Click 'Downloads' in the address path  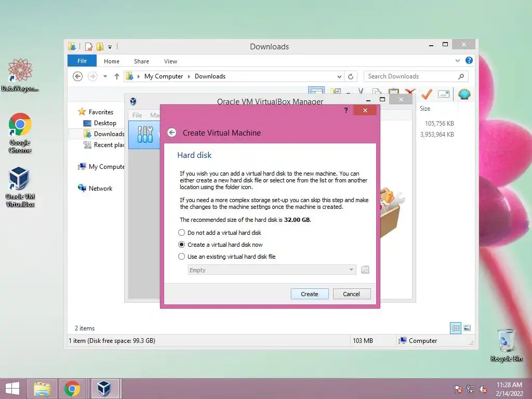[x=210, y=76]
